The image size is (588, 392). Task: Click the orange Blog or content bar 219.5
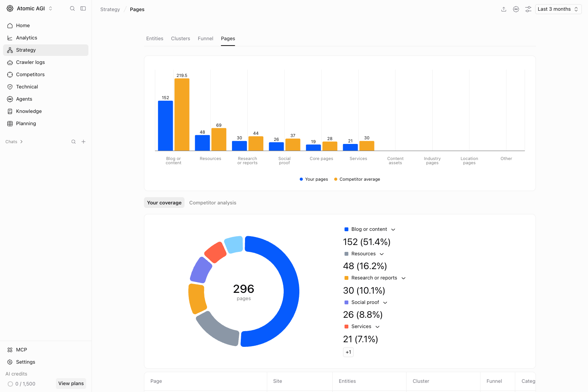[x=182, y=114]
